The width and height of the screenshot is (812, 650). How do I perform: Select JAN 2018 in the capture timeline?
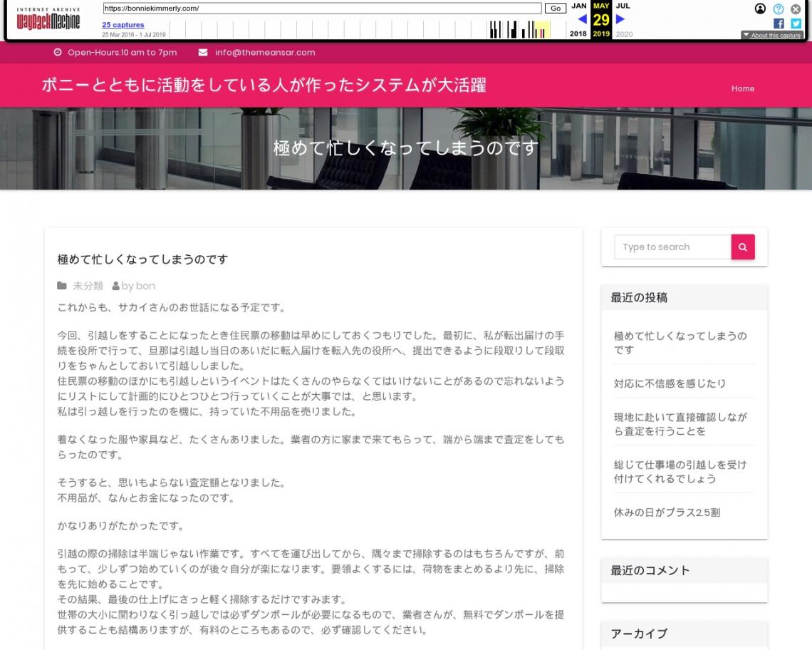578,20
